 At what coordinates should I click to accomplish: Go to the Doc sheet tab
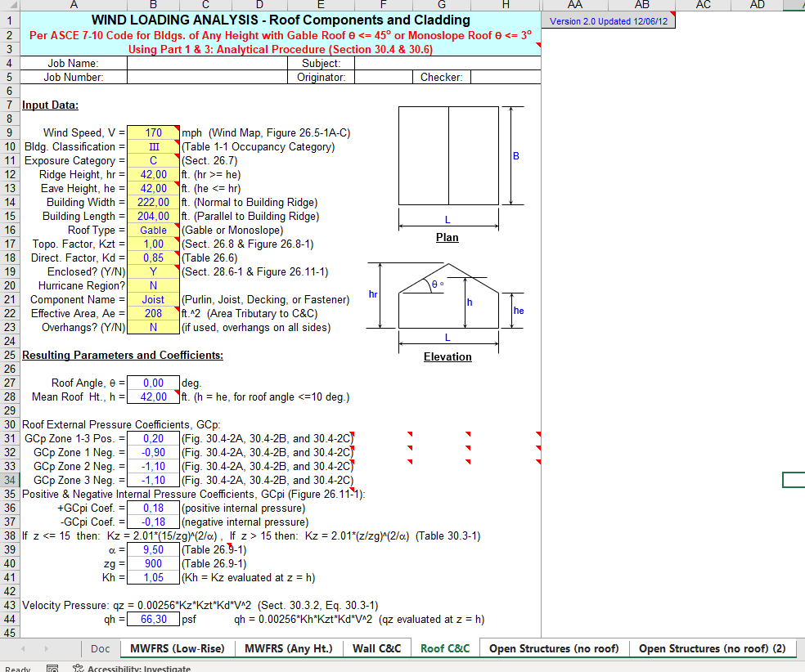[x=100, y=648]
